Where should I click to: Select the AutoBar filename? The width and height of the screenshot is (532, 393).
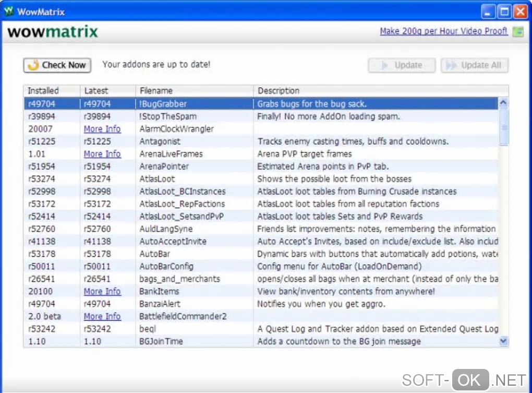coord(155,254)
